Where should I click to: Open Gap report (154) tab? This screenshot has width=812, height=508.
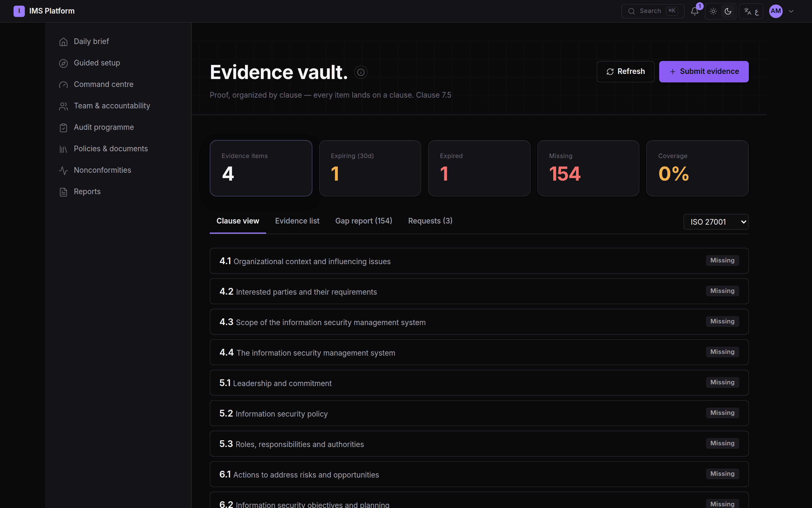coord(364,221)
